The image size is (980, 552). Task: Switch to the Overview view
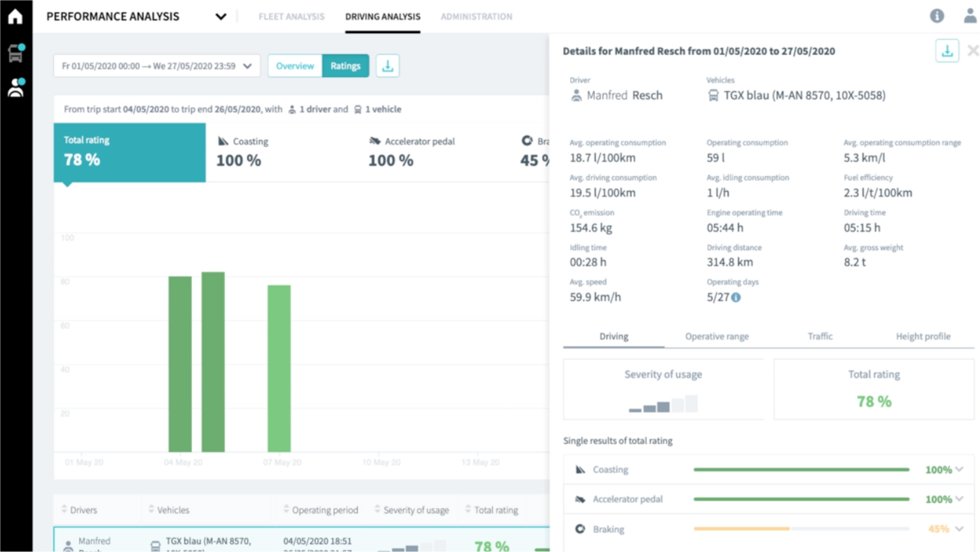[295, 66]
